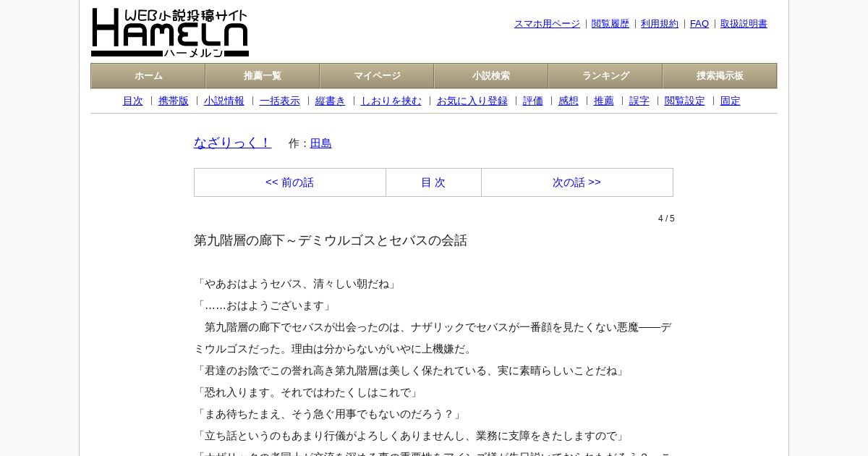Click 誤字 to report a typo
Image resolution: width=868 pixels, height=456 pixels.
(639, 101)
